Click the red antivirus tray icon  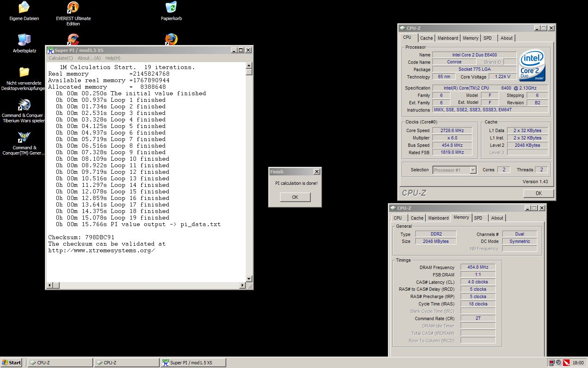point(566,362)
